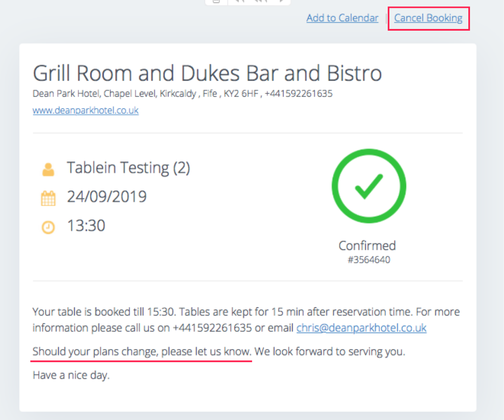Viewport: 504px width, 420px height.
Task: Click the reservation time 13:30
Action: (x=86, y=226)
